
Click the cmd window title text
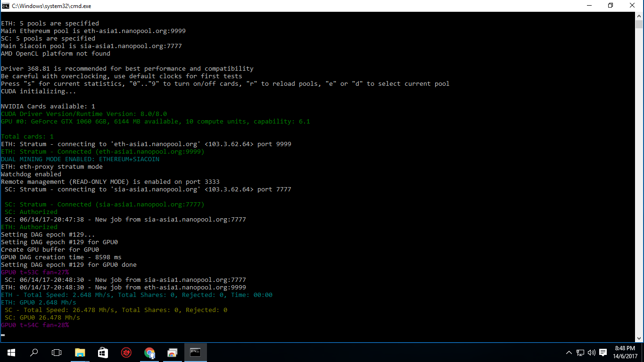click(x=52, y=6)
